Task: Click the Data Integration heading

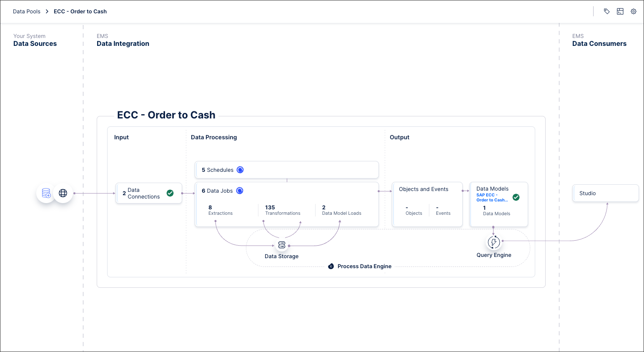Action: [x=123, y=44]
